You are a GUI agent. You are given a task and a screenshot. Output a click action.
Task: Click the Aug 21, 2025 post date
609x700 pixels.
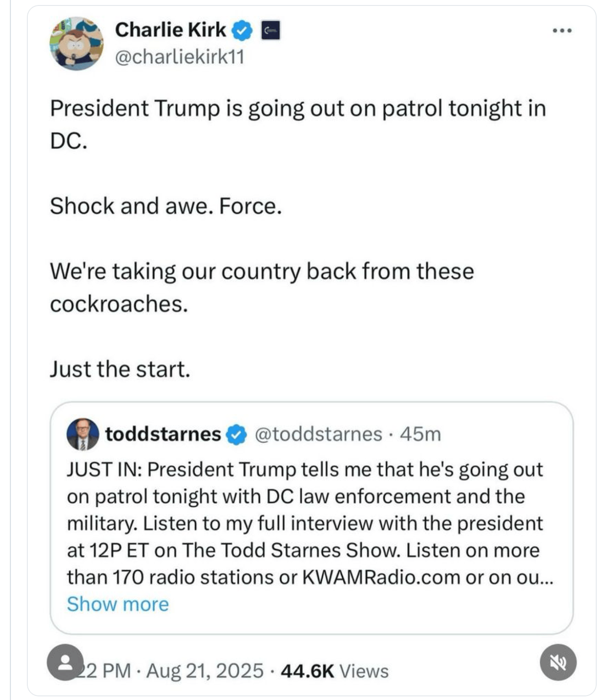pos(205,671)
